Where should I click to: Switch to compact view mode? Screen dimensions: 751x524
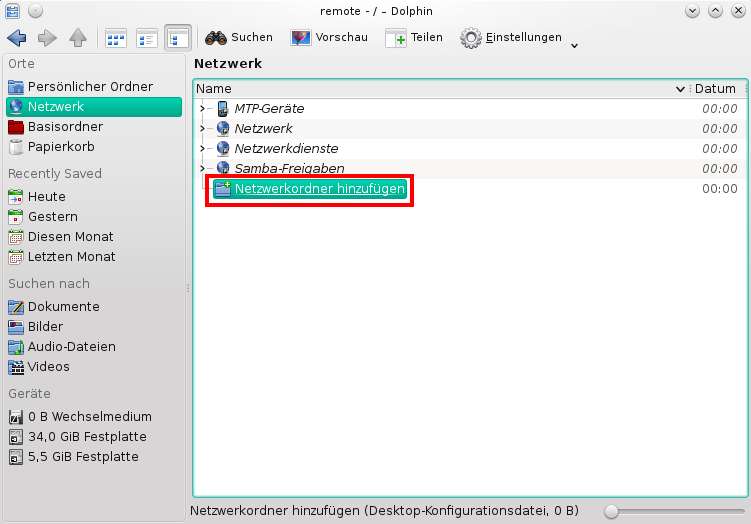[x=147, y=38]
